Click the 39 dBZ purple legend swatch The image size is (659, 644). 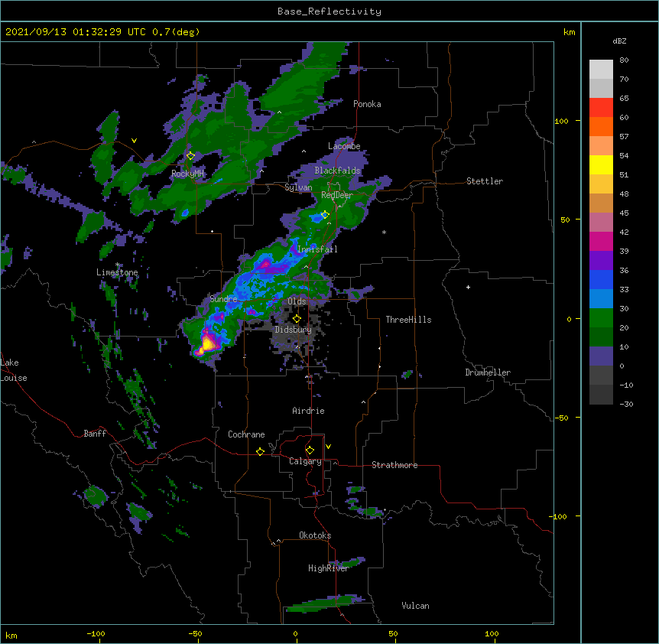pyautogui.click(x=601, y=261)
